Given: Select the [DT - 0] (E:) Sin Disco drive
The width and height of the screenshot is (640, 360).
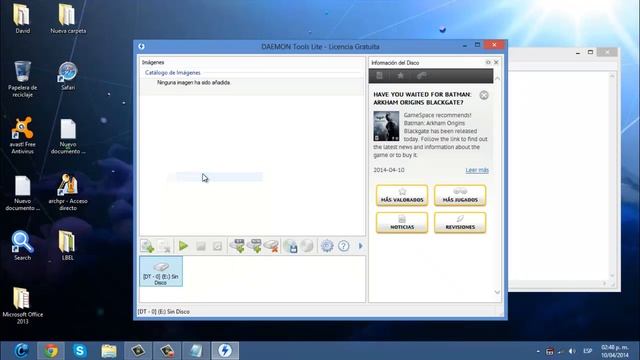Looking at the screenshot, I should [161, 271].
